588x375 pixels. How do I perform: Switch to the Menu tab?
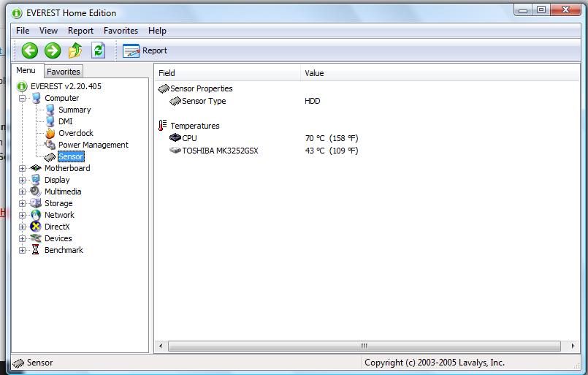click(26, 71)
